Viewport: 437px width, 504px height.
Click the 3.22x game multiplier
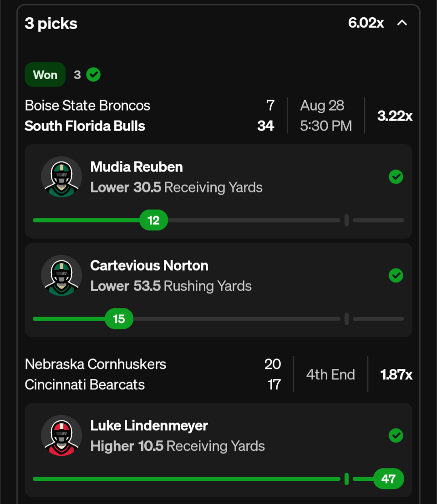click(x=395, y=116)
